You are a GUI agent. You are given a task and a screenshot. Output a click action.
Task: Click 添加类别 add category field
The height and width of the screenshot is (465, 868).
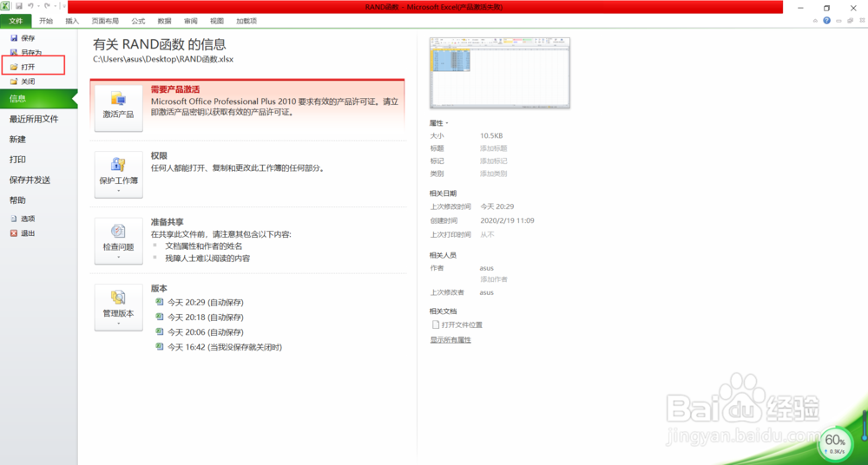(x=493, y=174)
